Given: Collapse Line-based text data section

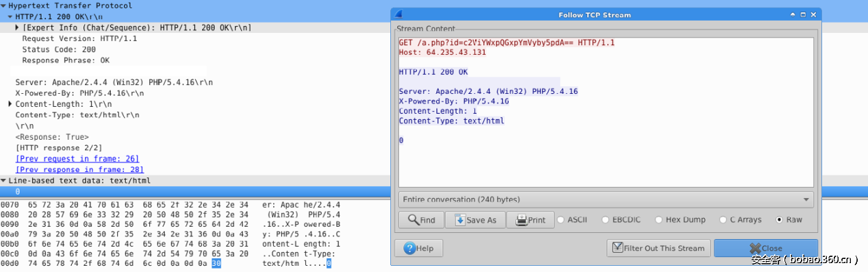Looking at the screenshot, I should click(3, 181).
